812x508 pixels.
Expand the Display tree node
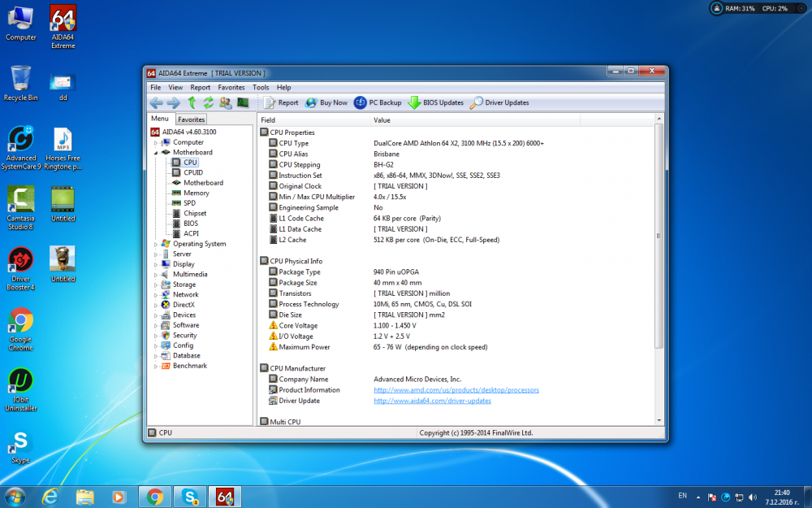click(x=155, y=264)
